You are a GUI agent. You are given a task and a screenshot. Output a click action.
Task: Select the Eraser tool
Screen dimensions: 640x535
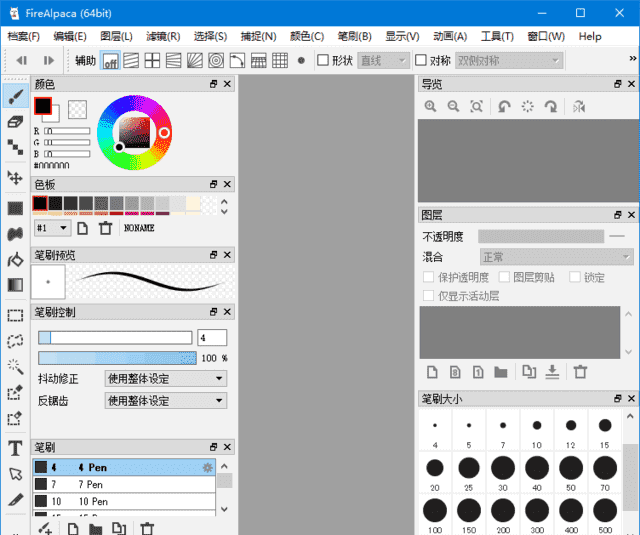(x=16, y=122)
